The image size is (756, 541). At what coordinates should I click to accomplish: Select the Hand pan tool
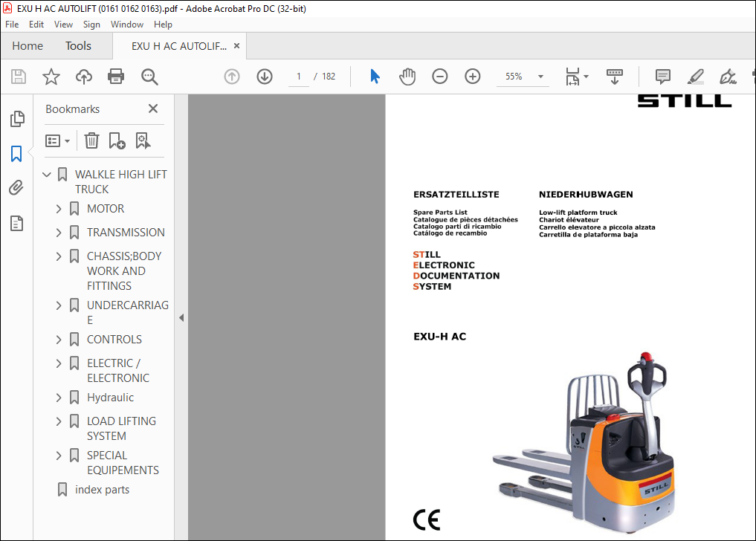point(407,77)
